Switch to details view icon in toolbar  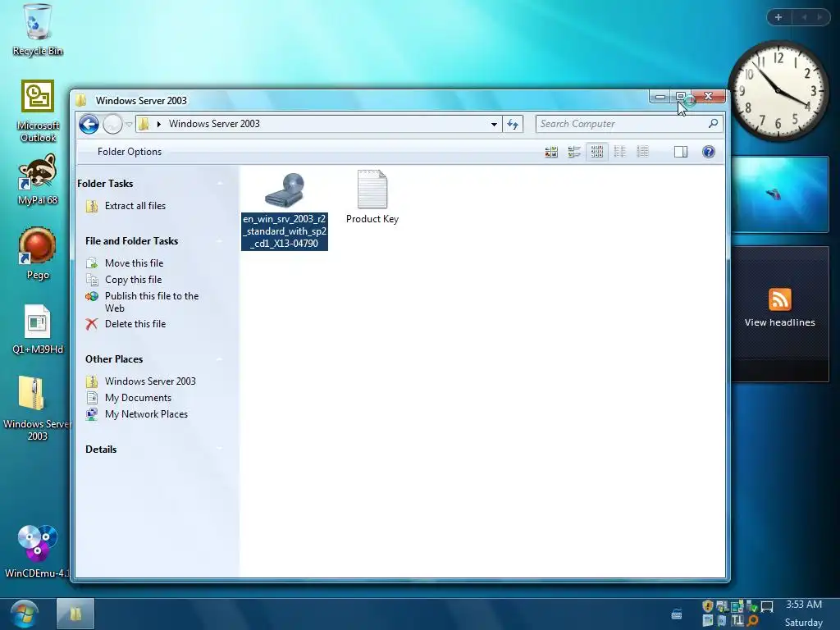[643, 152]
